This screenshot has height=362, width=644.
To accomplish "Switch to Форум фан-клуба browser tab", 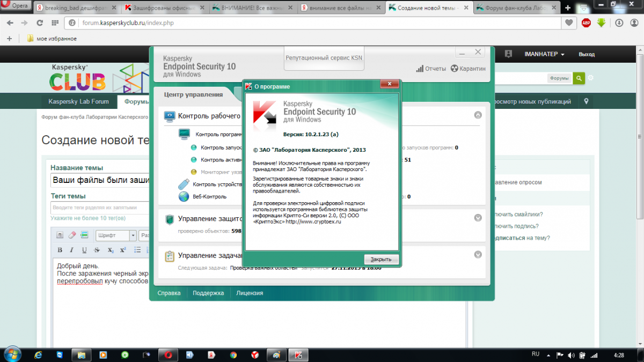I will [x=515, y=8].
